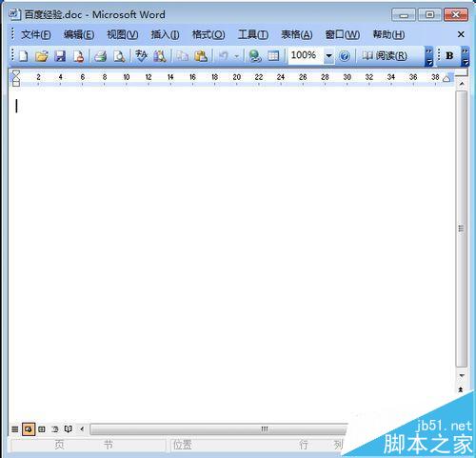476x458 pixels.
Task: Click the 阅读(R) reading button
Action: tap(385, 56)
